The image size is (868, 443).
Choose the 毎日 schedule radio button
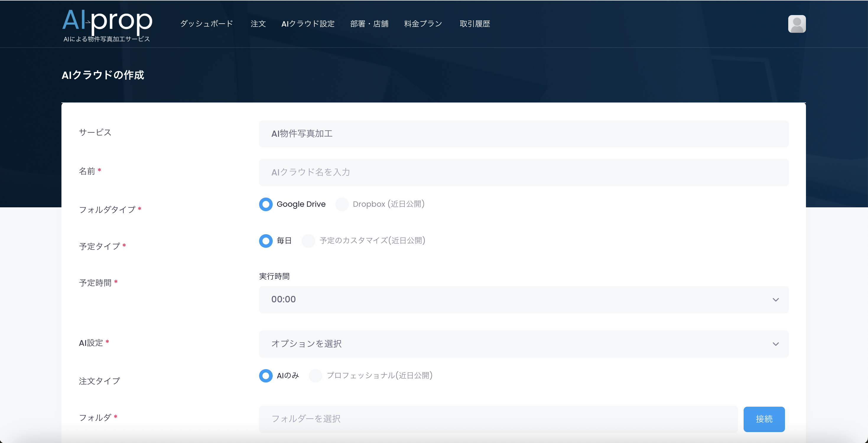(x=266, y=240)
